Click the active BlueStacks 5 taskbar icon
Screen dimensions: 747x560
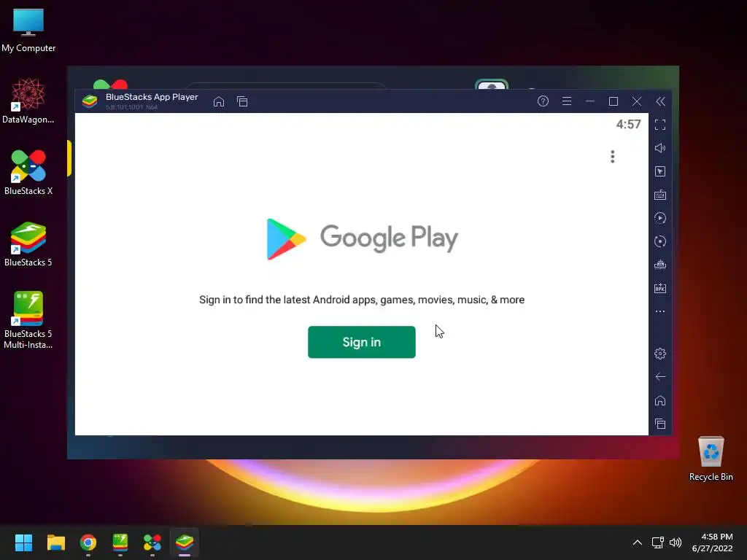(185, 542)
